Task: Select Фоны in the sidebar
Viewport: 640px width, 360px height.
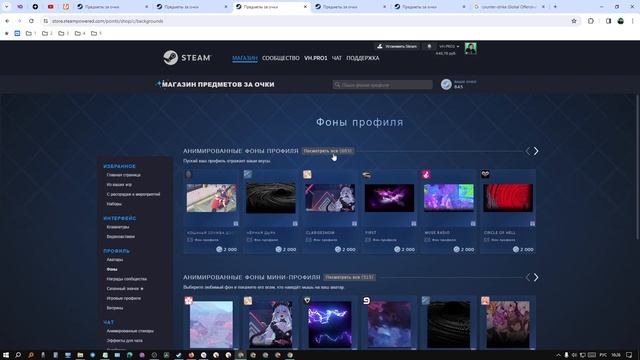Action: point(112,269)
